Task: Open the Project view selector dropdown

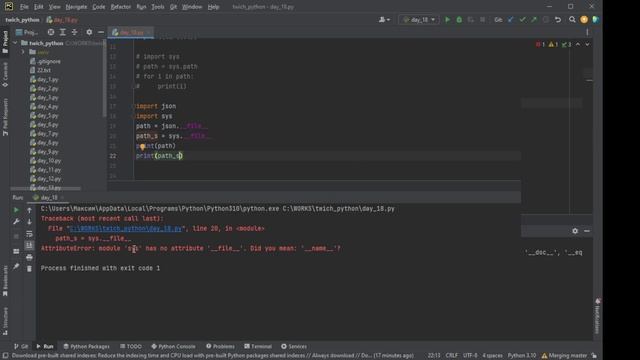Action: pos(27,32)
